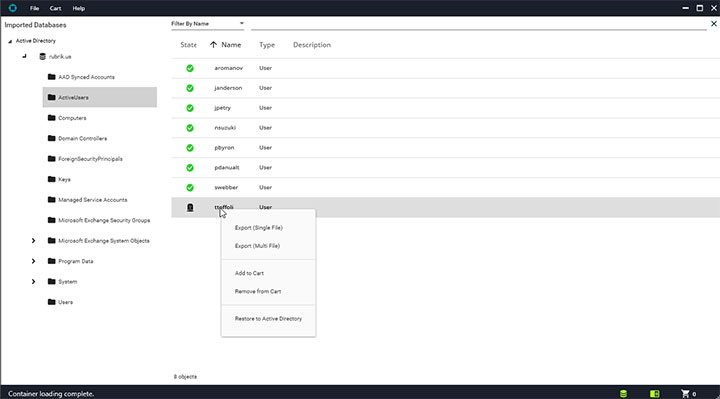Click the rubrik.us database icon

point(43,56)
